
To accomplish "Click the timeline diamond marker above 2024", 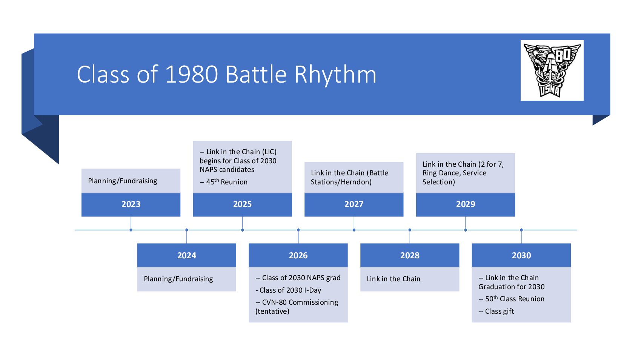I will click(187, 230).
